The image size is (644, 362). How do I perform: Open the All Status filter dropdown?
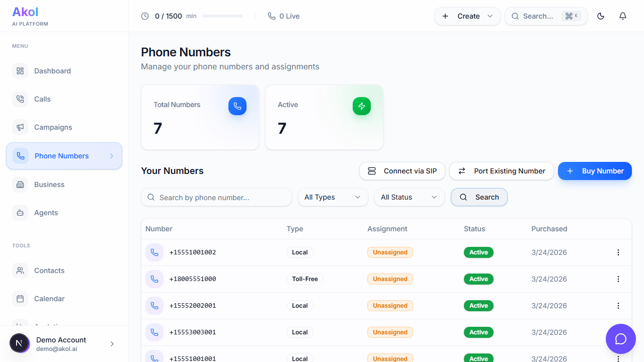point(409,197)
